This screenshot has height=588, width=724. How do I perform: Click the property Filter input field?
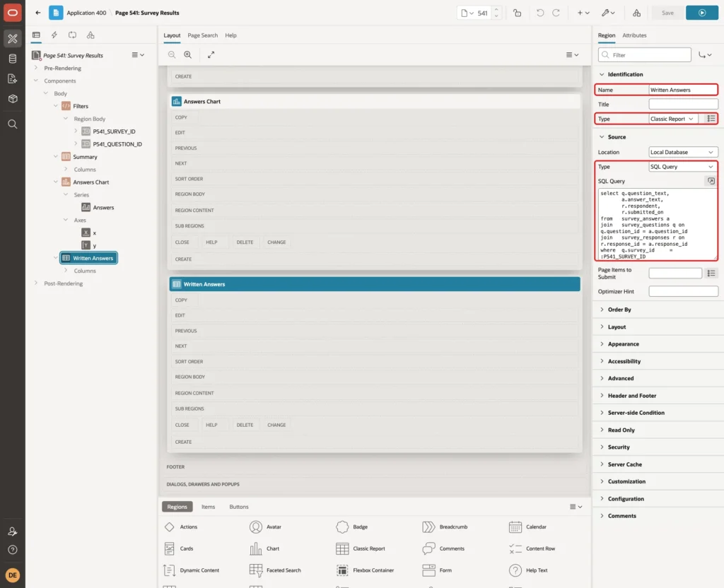coord(645,55)
